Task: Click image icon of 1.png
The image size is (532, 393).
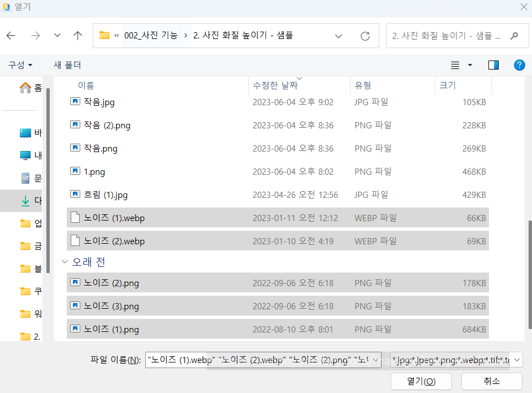Action: pos(75,171)
